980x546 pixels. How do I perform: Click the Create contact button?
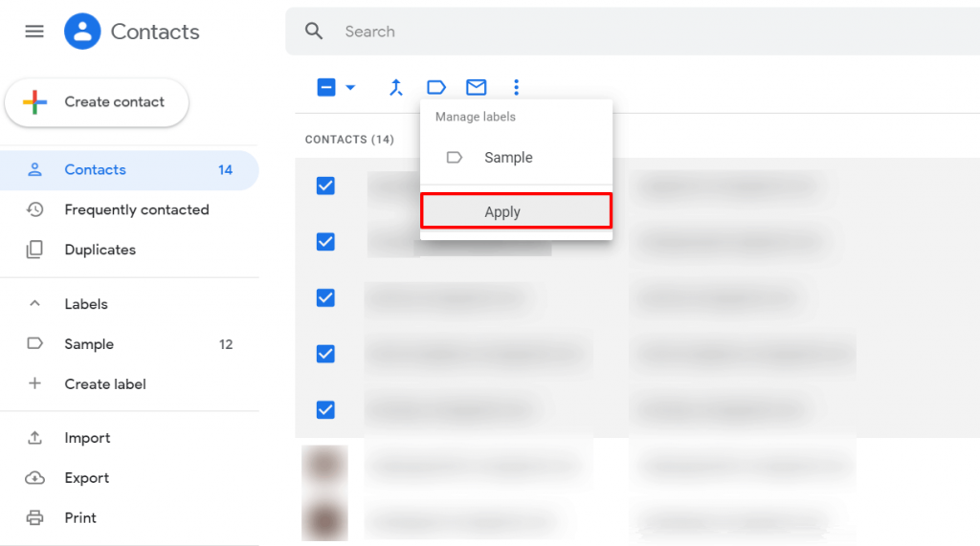point(97,102)
